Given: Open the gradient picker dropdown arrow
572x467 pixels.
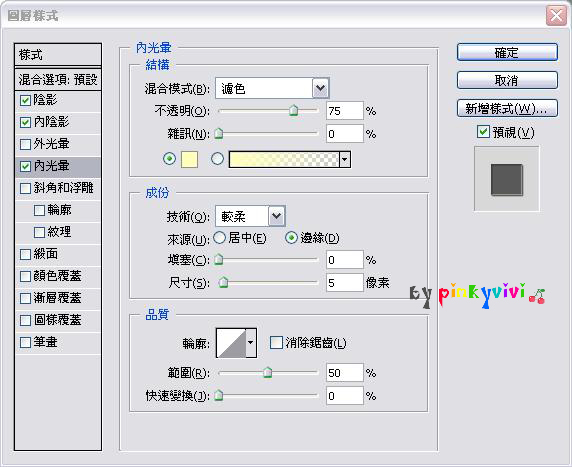Looking at the screenshot, I should coord(345,160).
